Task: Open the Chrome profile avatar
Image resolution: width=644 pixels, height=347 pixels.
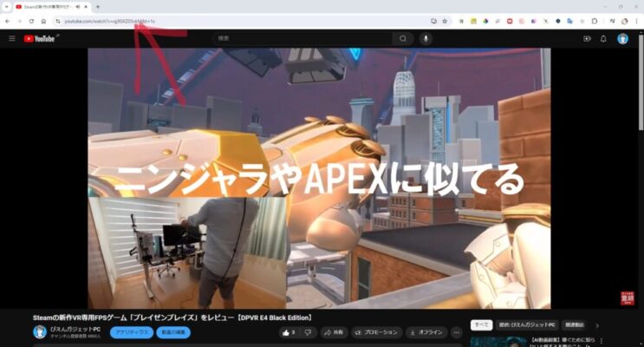Action: (625, 21)
